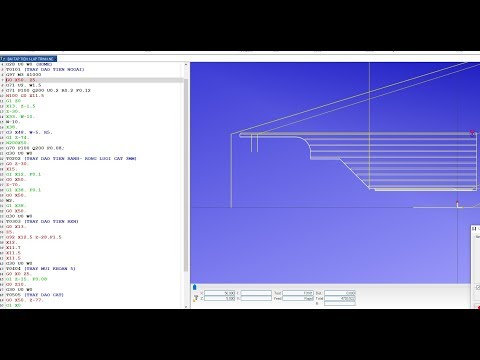Click the line 'T0505 (THAY DAO CAT)'
The image size is (480, 360).
(35, 295)
